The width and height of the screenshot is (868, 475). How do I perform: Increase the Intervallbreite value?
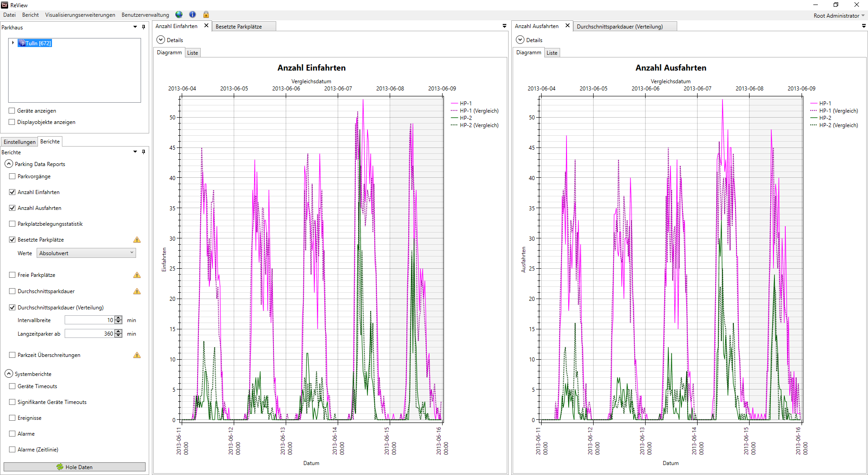click(118, 318)
